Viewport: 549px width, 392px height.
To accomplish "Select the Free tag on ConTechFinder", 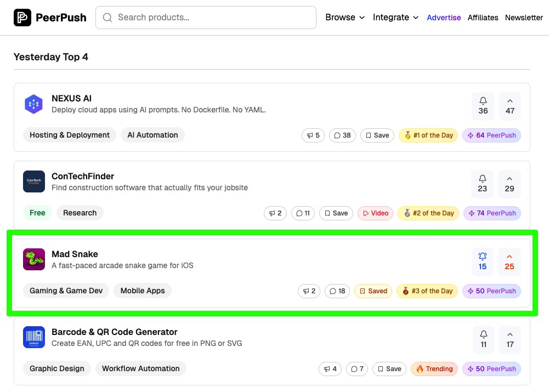I will click(37, 213).
